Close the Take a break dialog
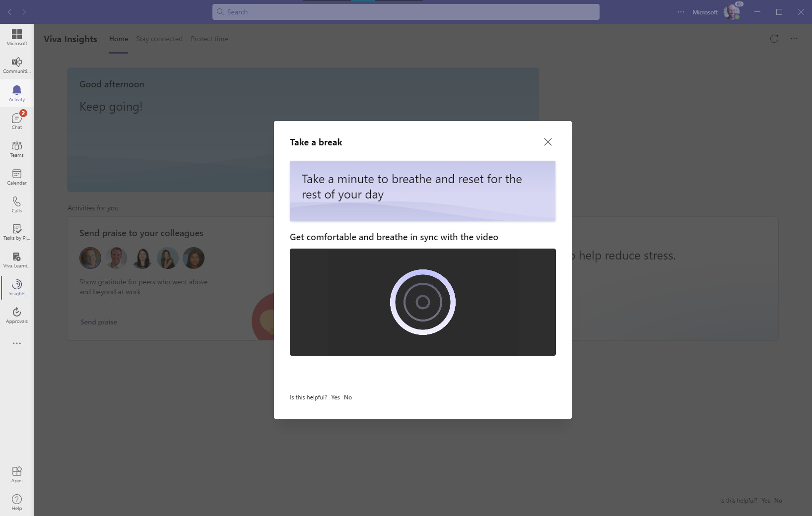 548,142
